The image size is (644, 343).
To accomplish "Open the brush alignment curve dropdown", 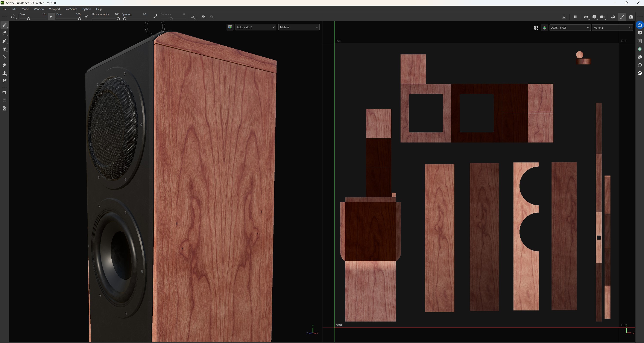I will click(193, 17).
